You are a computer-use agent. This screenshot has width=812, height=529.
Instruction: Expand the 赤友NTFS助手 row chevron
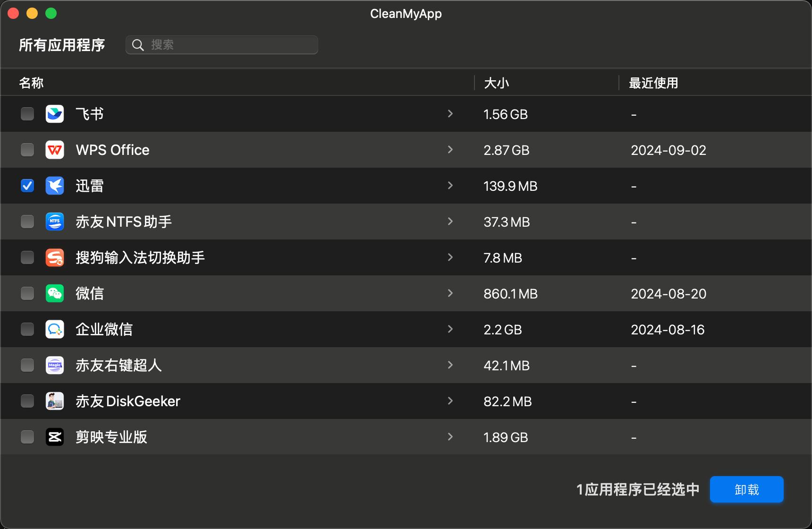450,222
